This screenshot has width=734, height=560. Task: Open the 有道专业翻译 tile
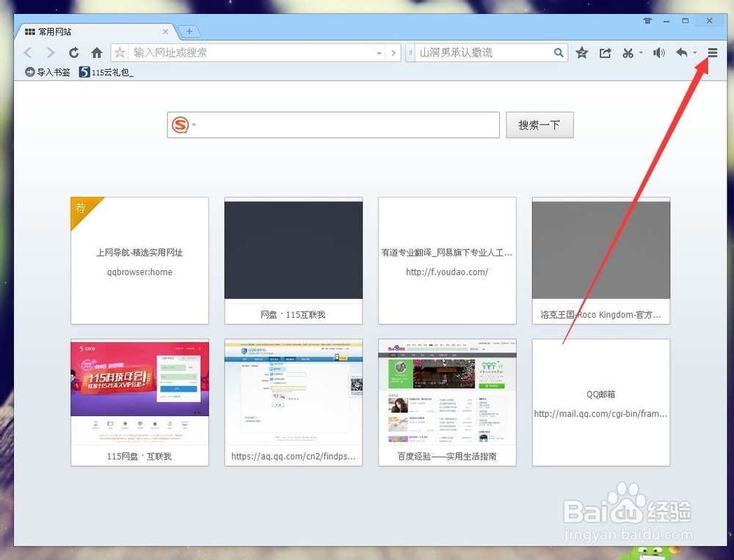447,261
